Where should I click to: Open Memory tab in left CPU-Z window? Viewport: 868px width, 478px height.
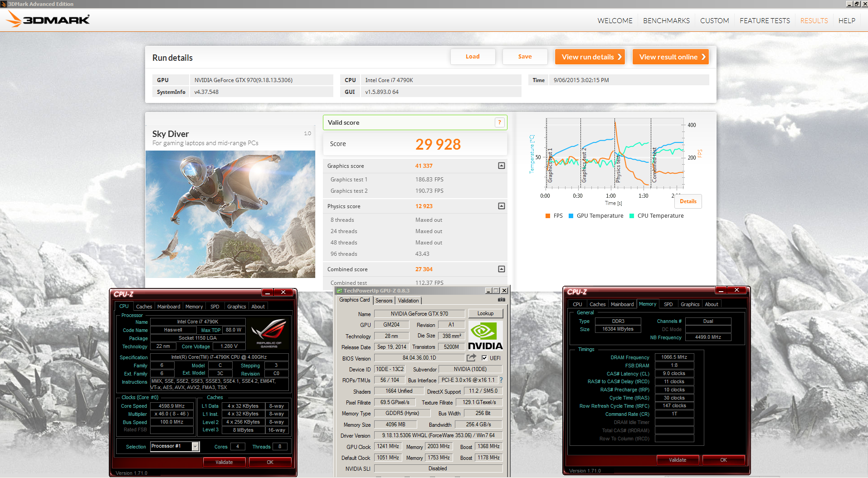pyautogui.click(x=194, y=307)
